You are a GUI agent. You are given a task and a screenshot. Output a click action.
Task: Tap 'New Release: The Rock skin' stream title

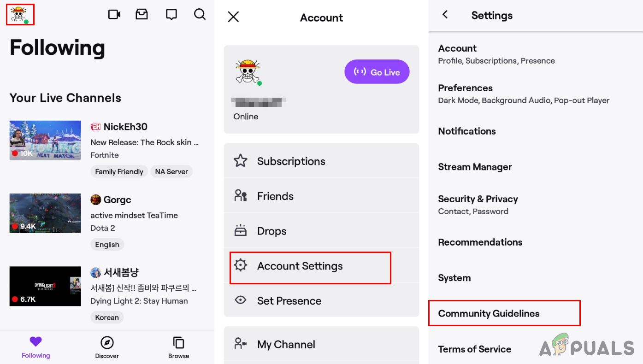144,142
